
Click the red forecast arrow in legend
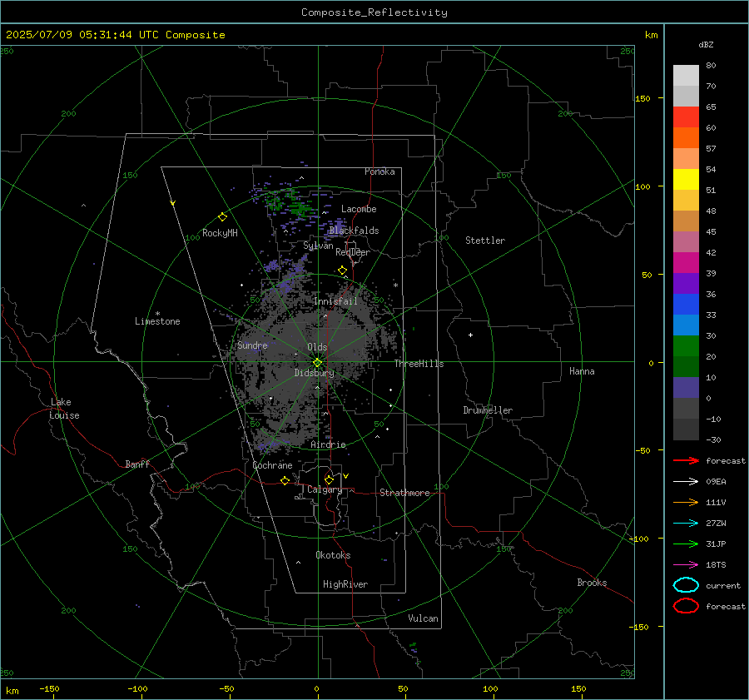[x=686, y=460]
